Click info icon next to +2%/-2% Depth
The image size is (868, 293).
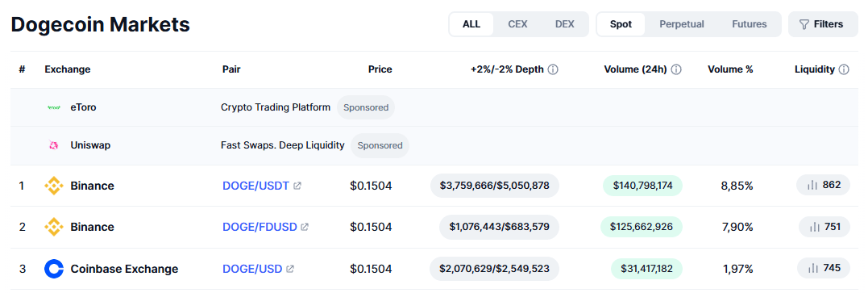(553, 69)
